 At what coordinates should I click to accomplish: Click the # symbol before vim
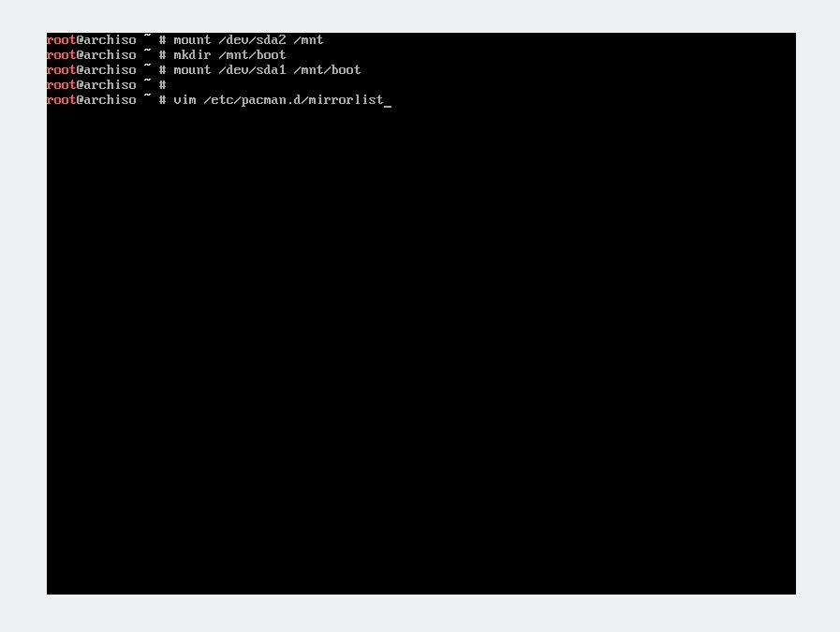(x=162, y=100)
